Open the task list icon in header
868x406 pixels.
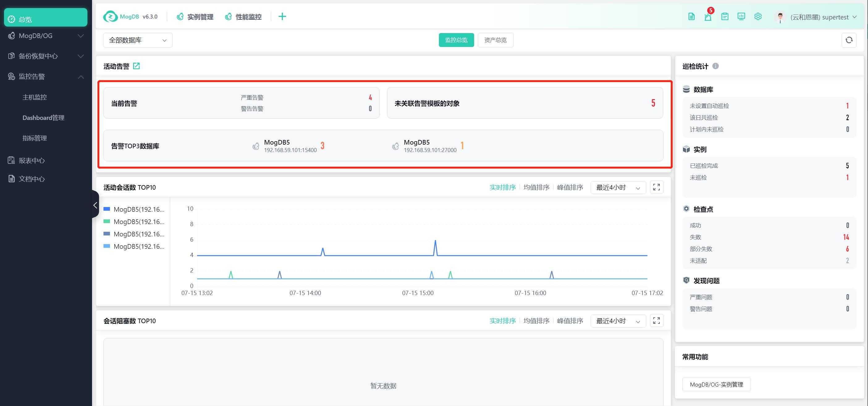tap(725, 16)
